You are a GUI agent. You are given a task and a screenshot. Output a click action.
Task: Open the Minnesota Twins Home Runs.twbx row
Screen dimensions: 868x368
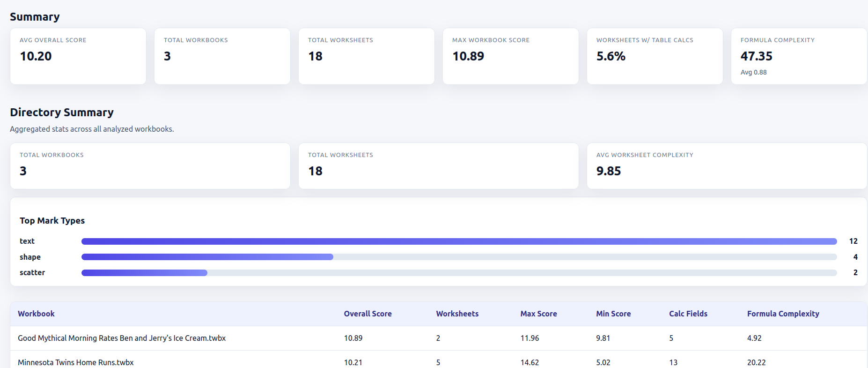(76, 362)
